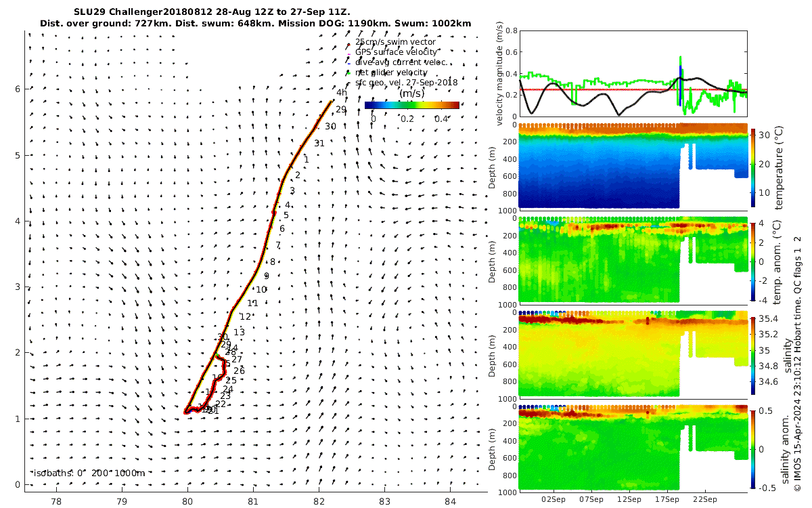
Task: Click the '07Sep' date tick on the time axis
Action: pos(591,500)
